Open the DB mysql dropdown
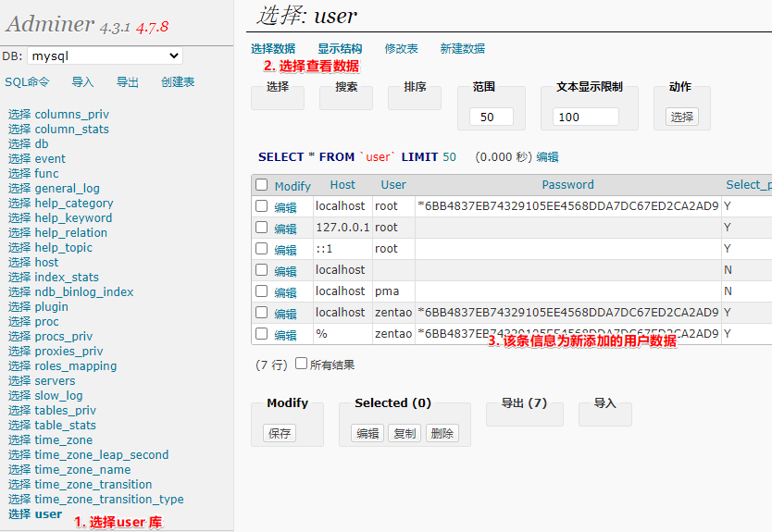 pos(105,56)
